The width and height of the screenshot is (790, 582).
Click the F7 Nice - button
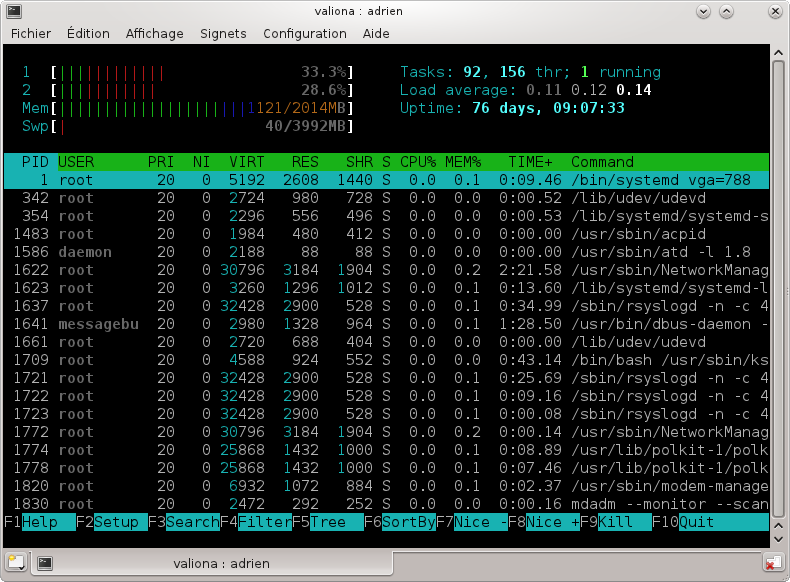(x=472, y=522)
